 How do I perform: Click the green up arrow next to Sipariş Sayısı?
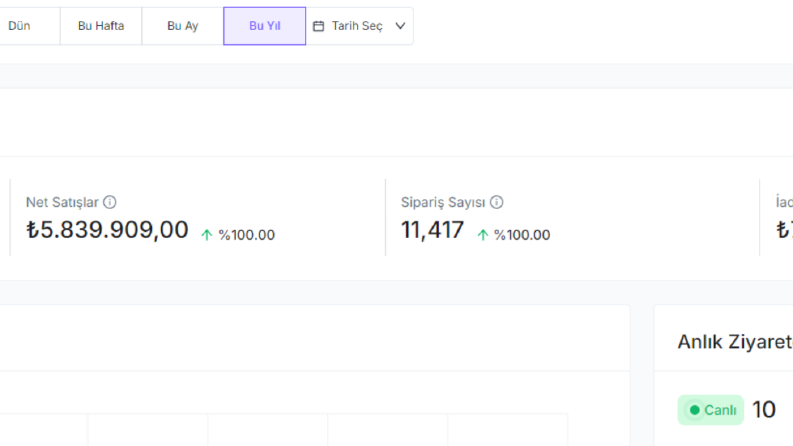click(x=482, y=235)
